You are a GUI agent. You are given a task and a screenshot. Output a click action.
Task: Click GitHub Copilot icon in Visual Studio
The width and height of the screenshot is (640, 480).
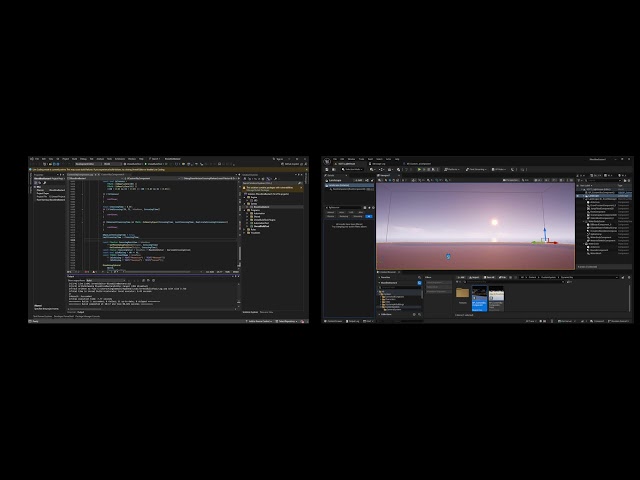pos(282,164)
